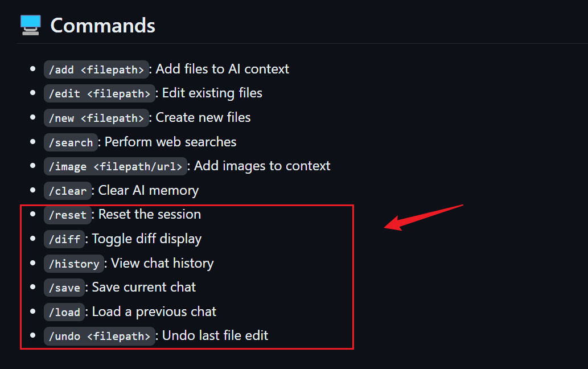588x369 pixels.
Task: Click the computer emoji icon beside Commands
Action: [x=30, y=26]
